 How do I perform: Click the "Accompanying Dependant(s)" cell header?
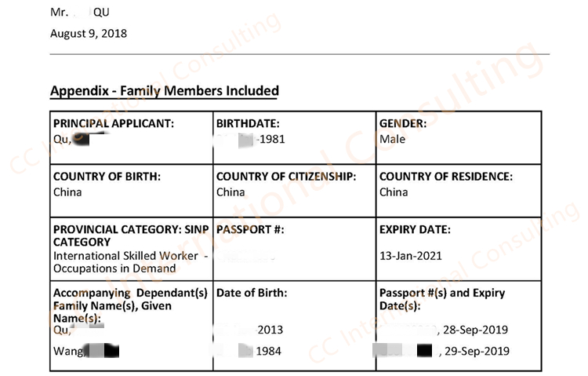coord(130,294)
